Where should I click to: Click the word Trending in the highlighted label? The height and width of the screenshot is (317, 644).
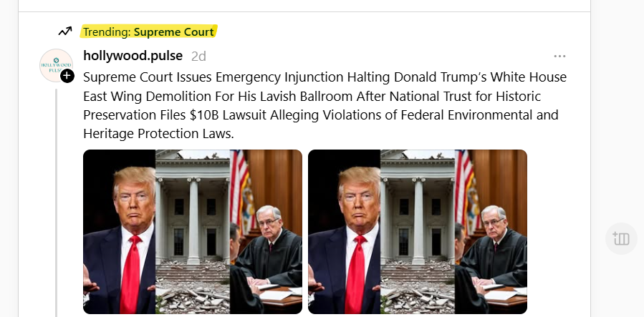tap(106, 32)
